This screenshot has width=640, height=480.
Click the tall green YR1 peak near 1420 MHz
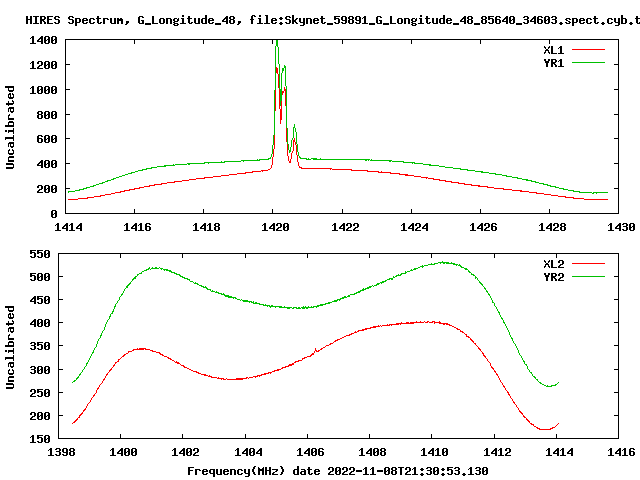pyautogui.click(x=277, y=45)
